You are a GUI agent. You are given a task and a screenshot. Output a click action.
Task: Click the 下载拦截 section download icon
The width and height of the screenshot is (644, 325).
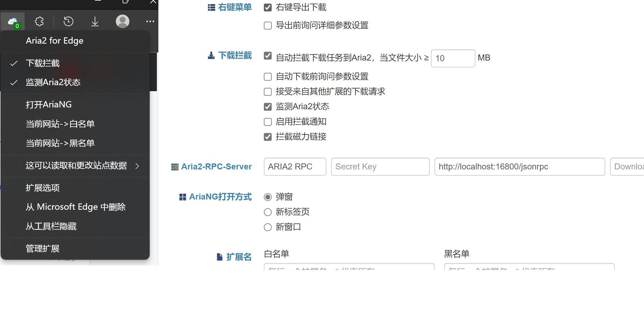[x=211, y=55]
